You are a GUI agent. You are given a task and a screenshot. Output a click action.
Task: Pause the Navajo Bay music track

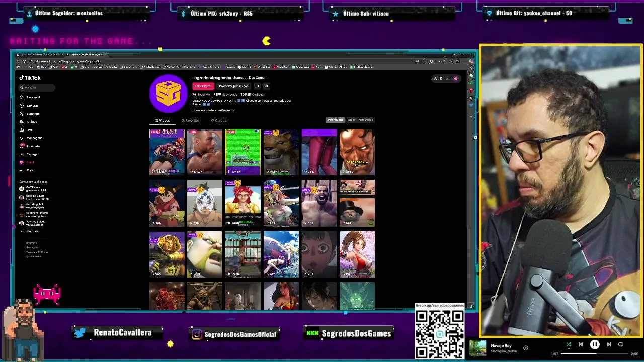coord(595,345)
